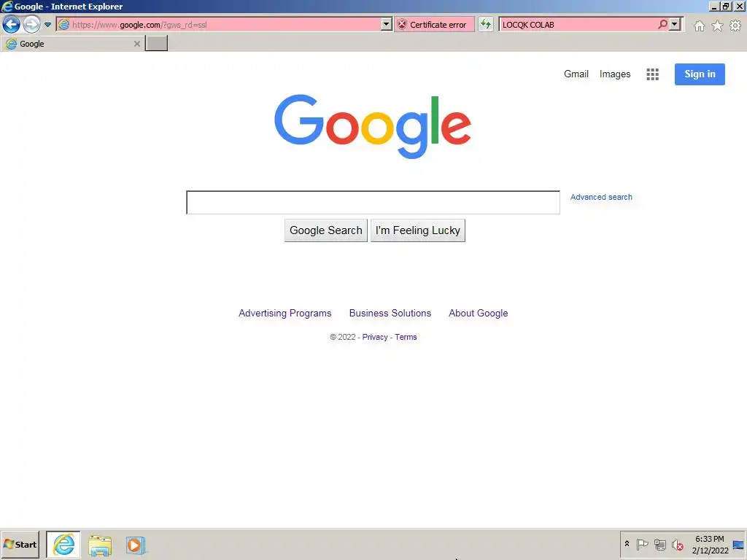This screenshot has width=747, height=560.
Task: Refresh the page using the refresh icon
Action: pos(485,24)
